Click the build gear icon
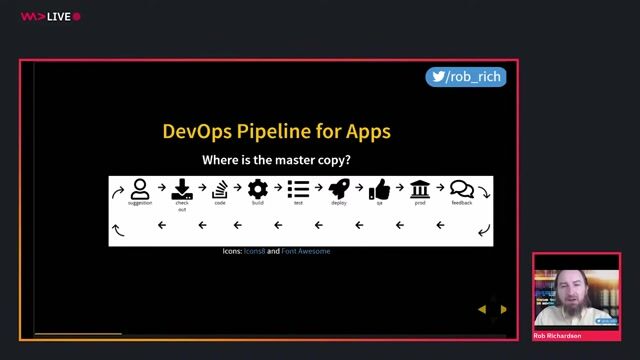The image size is (640, 360). (258, 189)
